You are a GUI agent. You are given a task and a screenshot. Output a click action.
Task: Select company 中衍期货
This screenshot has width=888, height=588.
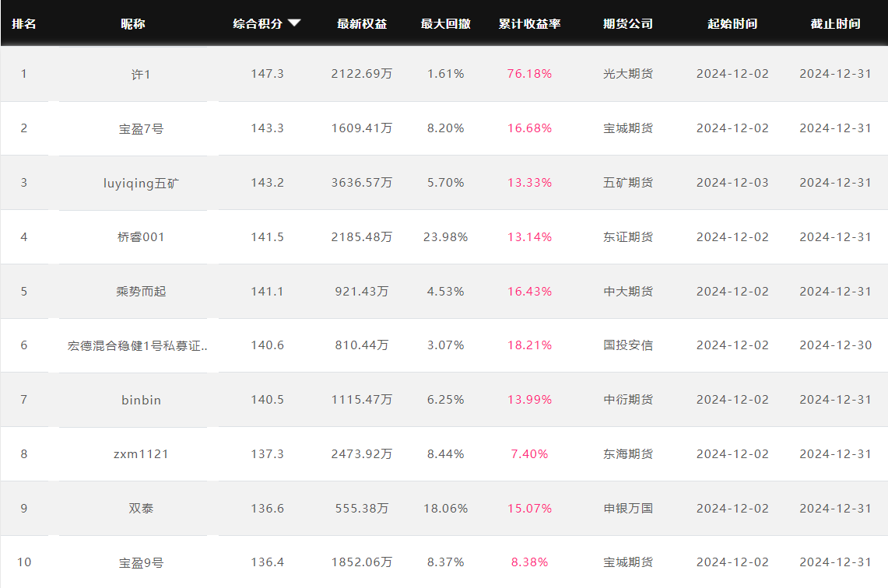(628, 399)
